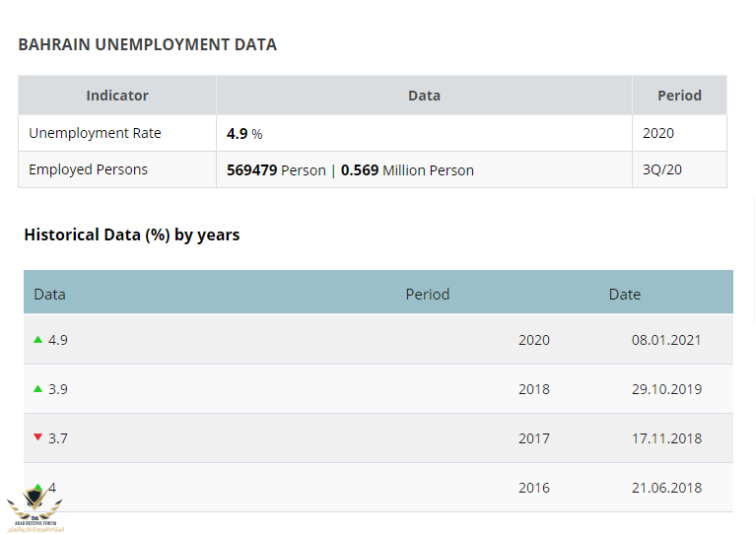Click the Data header in historical table

(50, 295)
